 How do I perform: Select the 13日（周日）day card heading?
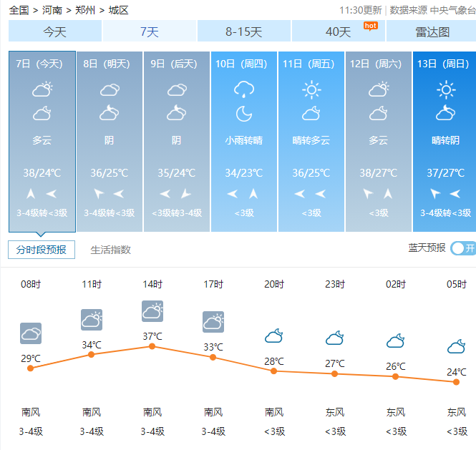click(444, 64)
